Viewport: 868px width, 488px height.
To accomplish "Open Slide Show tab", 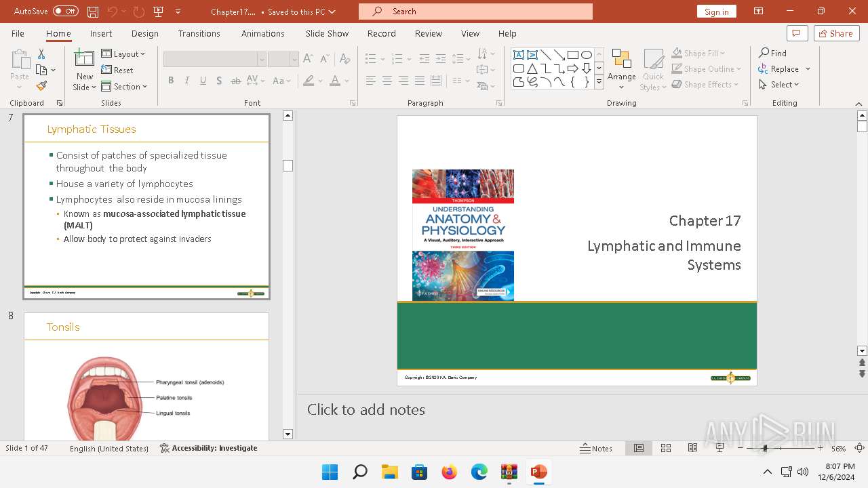I will [x=327, y=33].
